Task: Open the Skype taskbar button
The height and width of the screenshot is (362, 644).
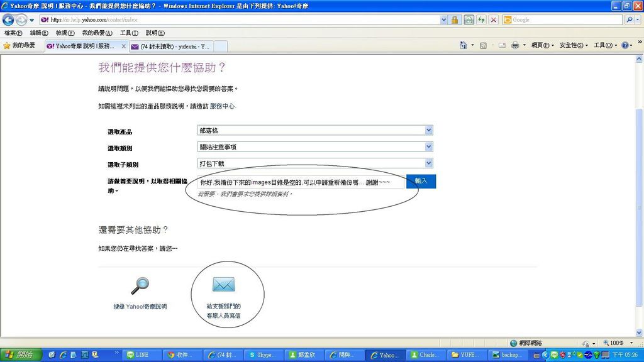Action: click(264, 355)
